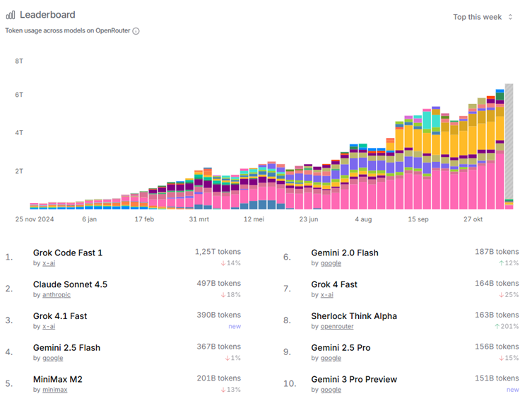Click the 163B tokens value
This screenshot has height=406, width=532.
point(497,315)
